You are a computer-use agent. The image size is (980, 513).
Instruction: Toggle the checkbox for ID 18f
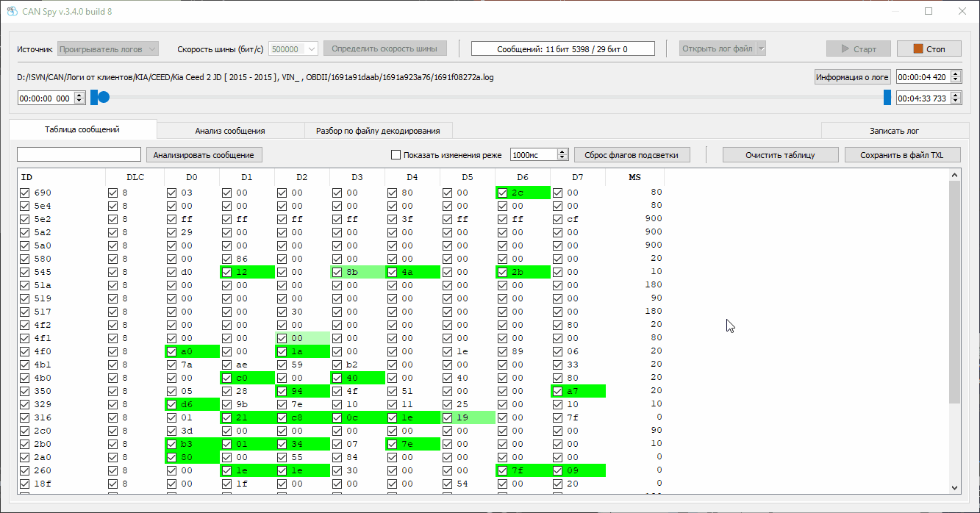pyautogui.click(x=26, y=484)
